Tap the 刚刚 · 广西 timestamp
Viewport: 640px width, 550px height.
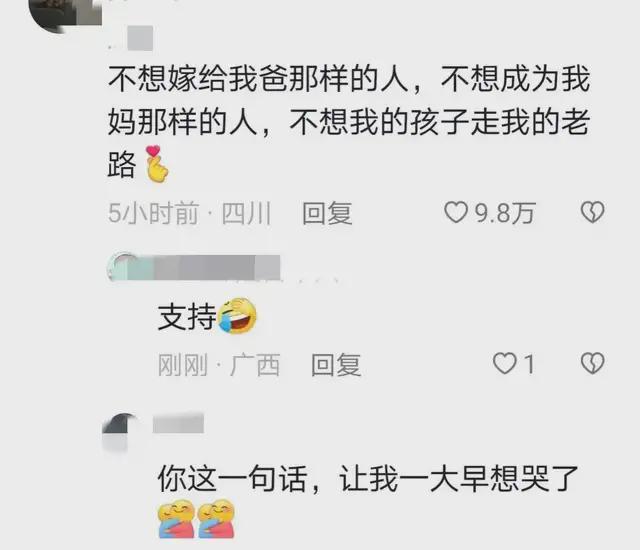click(x=219, y=365)
